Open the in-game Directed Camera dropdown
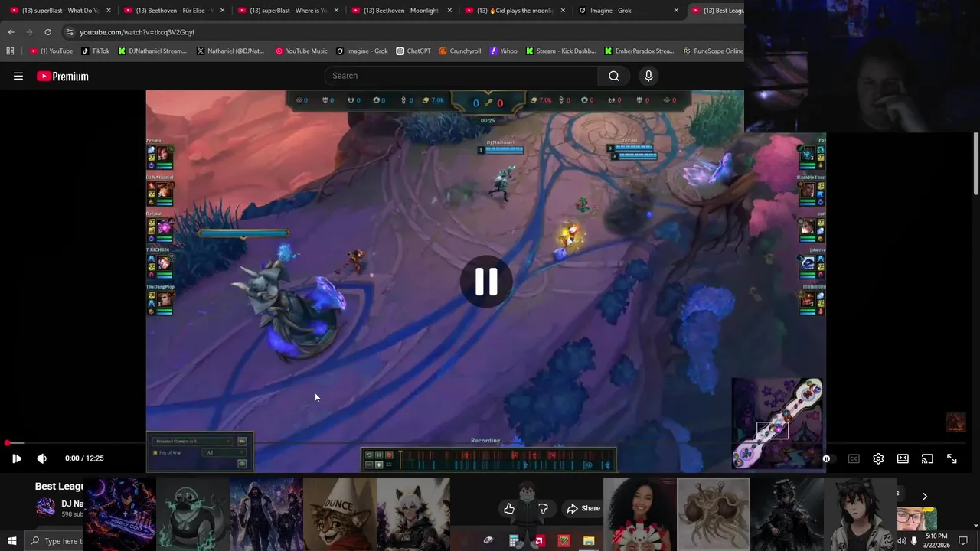980x551 pixels. pyautogui.click(x=193, y=441)
